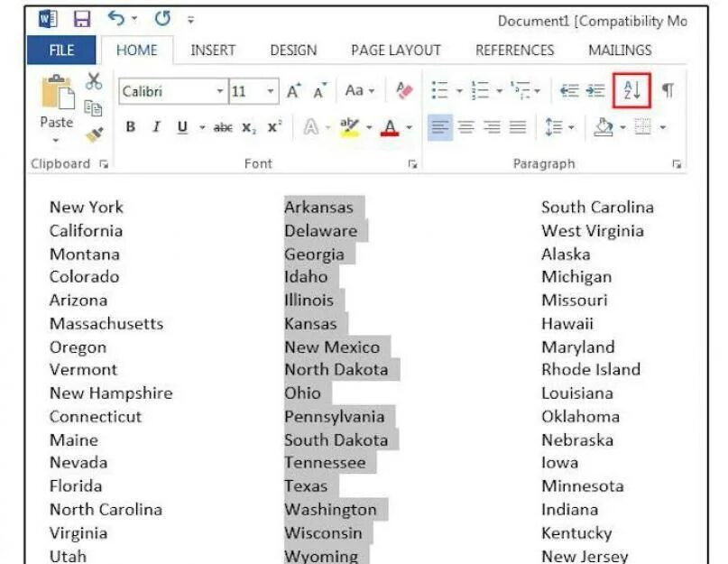Click Rhode Island in the list

591,369
